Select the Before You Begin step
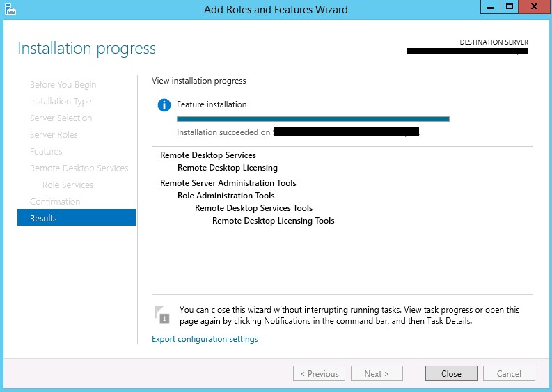Screen dimensions: 552x392 click(63, 85)
